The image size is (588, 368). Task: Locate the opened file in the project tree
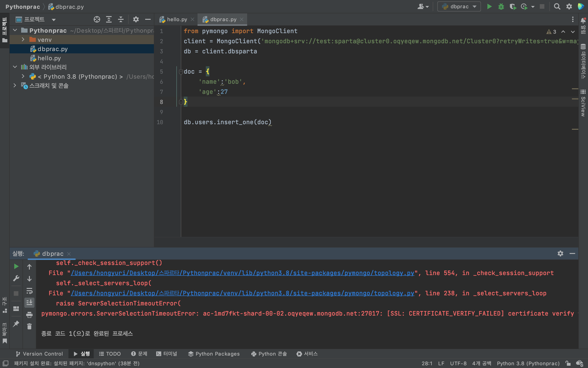[x=97, y=20]
